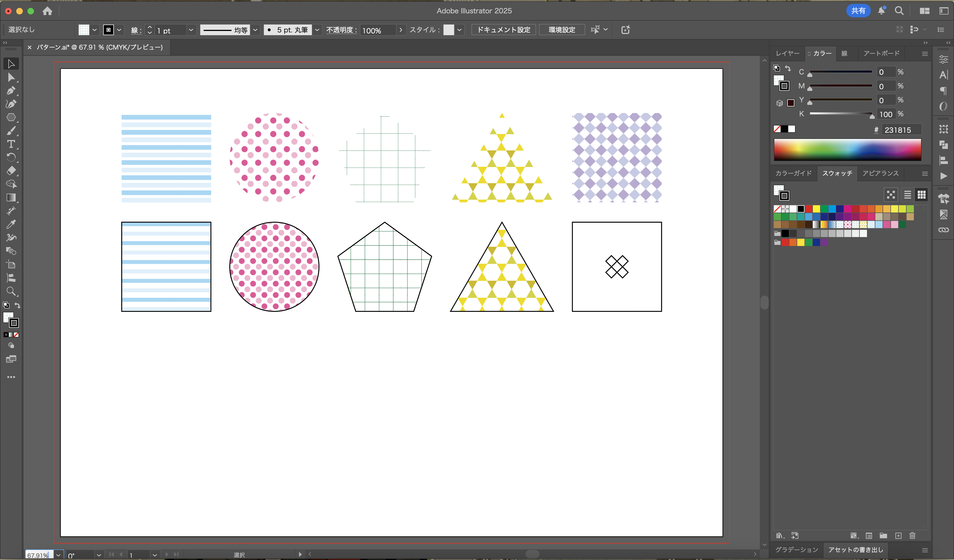The width and height of the screenshot is (954, 560).
Task: Select the Rotate tool
Action: (x=11, y=157)
